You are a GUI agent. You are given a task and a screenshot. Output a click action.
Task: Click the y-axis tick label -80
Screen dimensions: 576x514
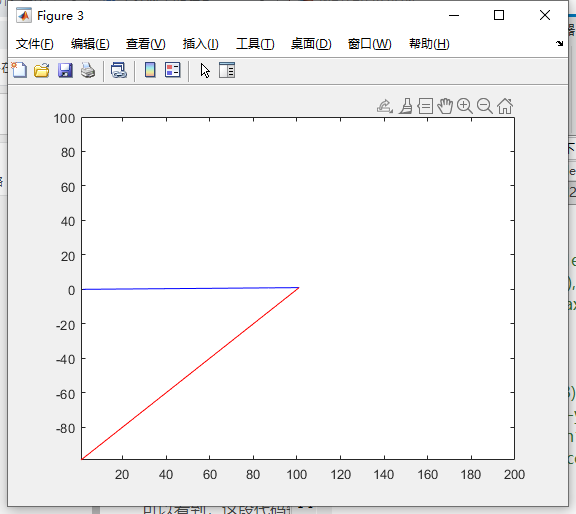pyautogui.click(x=65, y=428)
